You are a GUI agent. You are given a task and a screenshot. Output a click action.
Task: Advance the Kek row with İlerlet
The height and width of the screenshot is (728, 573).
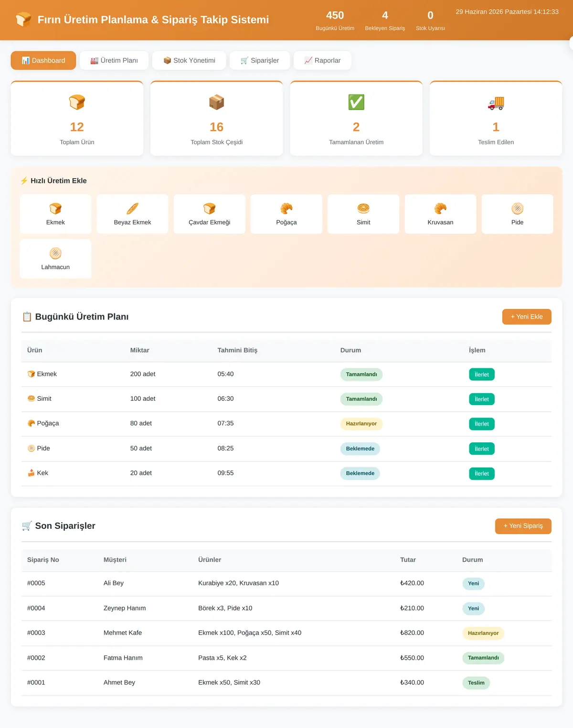(482, 473)
